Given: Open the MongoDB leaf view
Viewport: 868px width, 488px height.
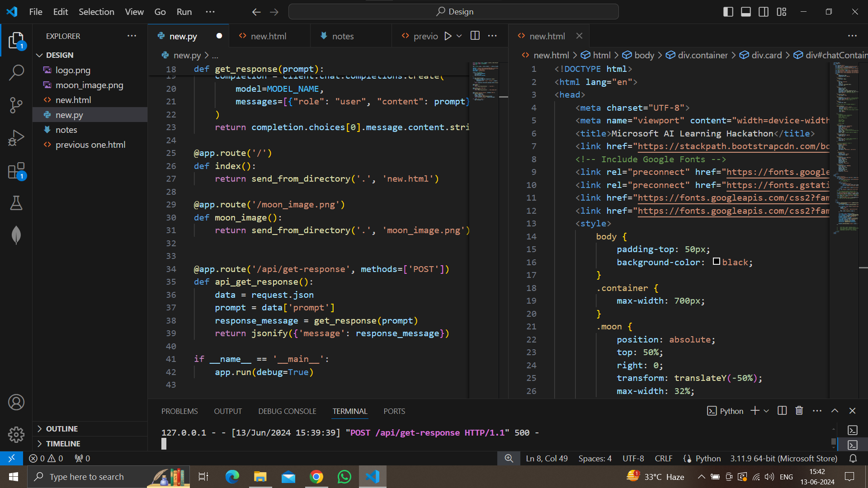Looking at the screenshot, I should [16, 235].
